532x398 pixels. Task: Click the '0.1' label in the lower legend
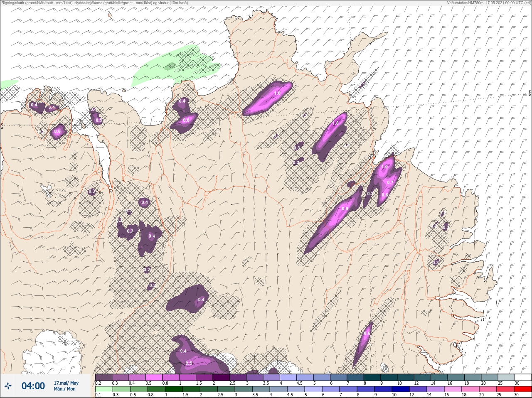tap(98, 395)
